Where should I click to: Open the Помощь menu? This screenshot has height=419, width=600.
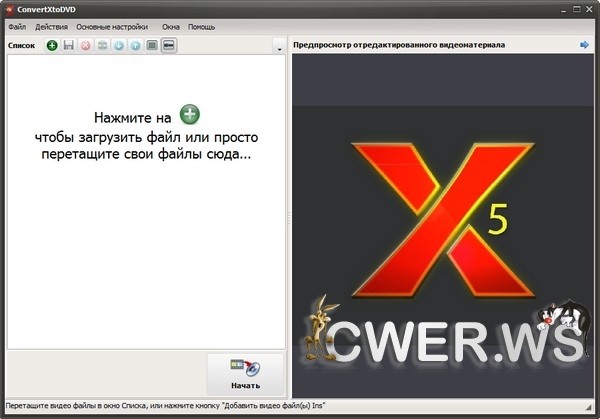coord(201,27)
